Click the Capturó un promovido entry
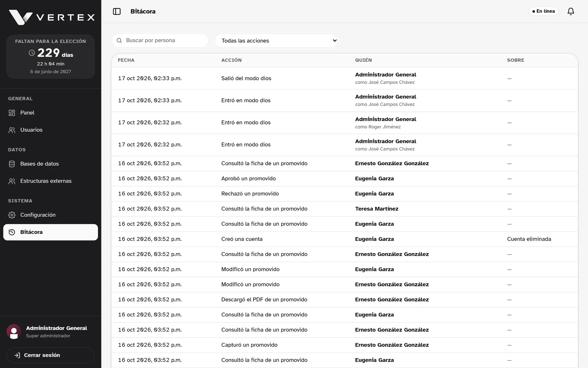 249,345
